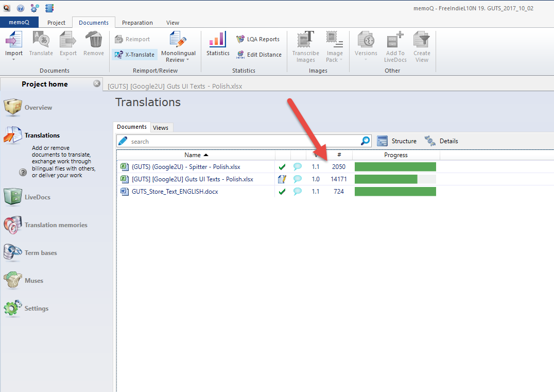Image resolution: width=554 pixels, height=392 pixels.
Task: Sort by the # segment count column
Action: 339,155
